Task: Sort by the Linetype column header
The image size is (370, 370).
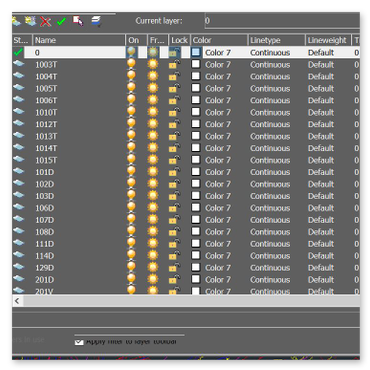Action: tap(276, 40)
